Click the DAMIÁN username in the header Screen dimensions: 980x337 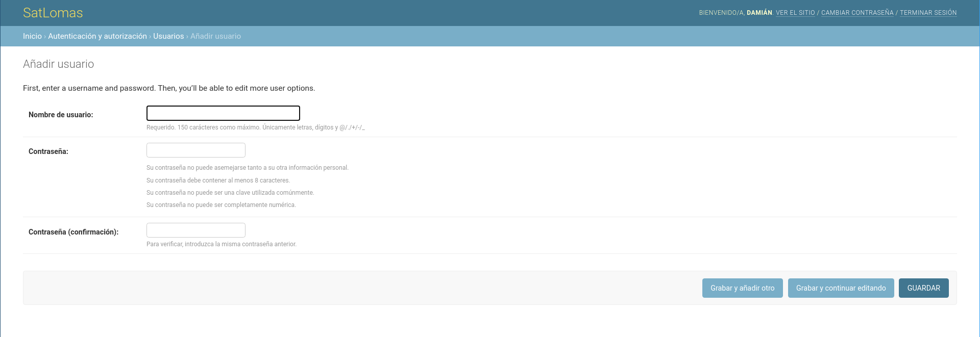(759, 13)
